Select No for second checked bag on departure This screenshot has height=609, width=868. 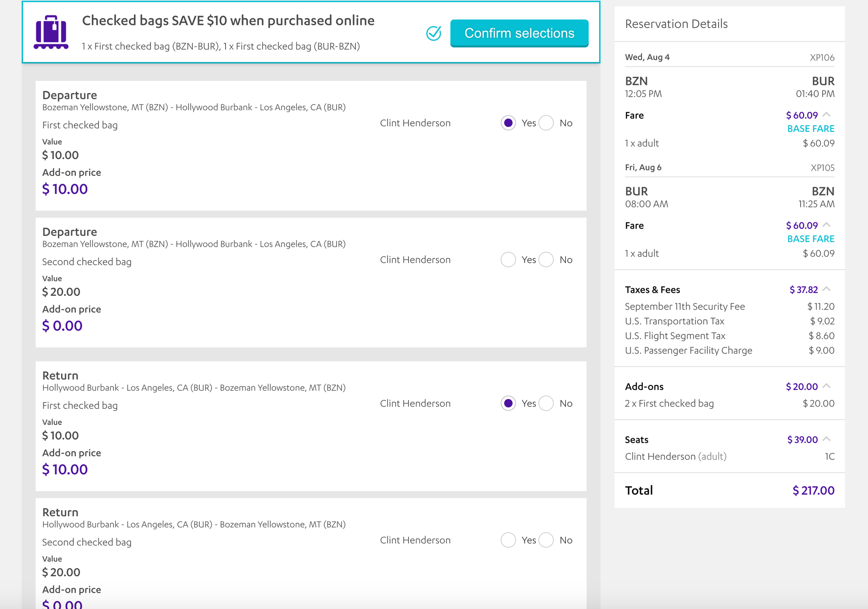coord(546,260)
